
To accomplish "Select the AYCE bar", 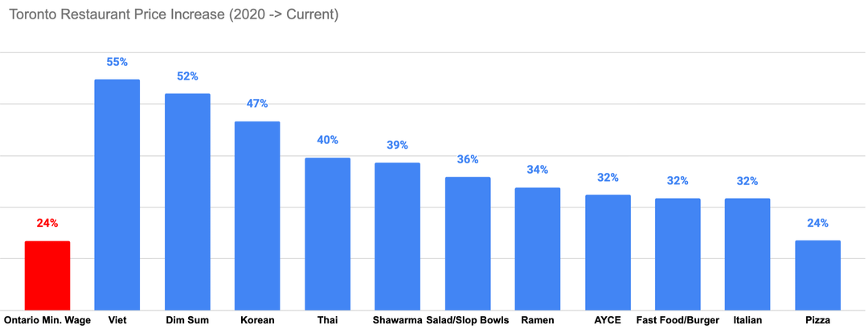I will click(x=608, y=252).
